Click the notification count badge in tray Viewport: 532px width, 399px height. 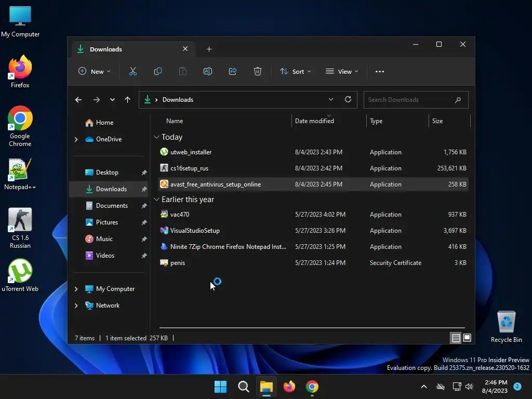[x=517, y=386]
